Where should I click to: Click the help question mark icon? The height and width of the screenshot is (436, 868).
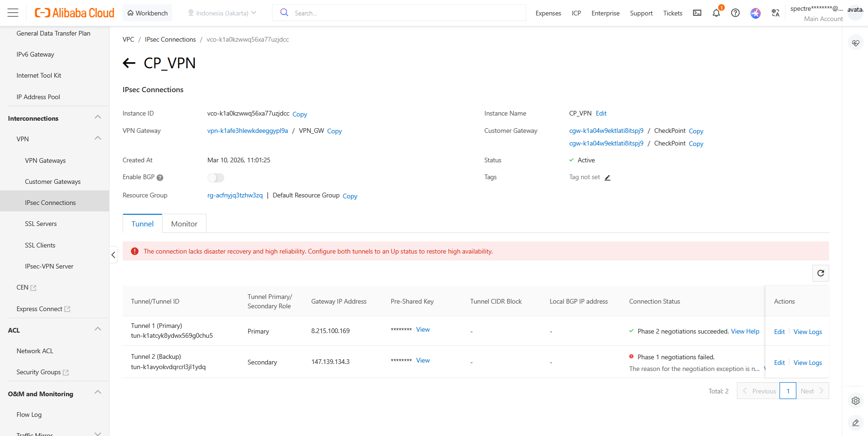pos(735,13)
